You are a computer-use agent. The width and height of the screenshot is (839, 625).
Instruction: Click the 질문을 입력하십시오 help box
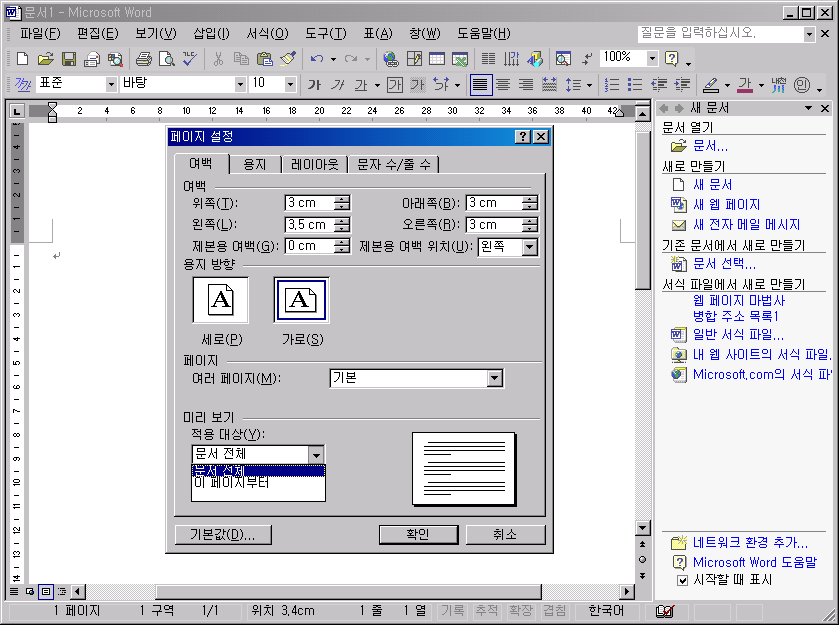(720, 34)
